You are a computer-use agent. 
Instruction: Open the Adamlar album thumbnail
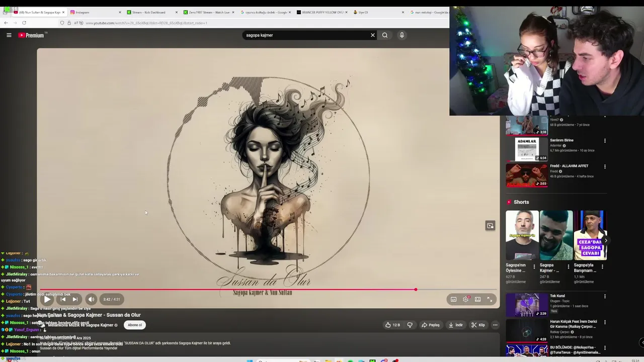(527, 149)
